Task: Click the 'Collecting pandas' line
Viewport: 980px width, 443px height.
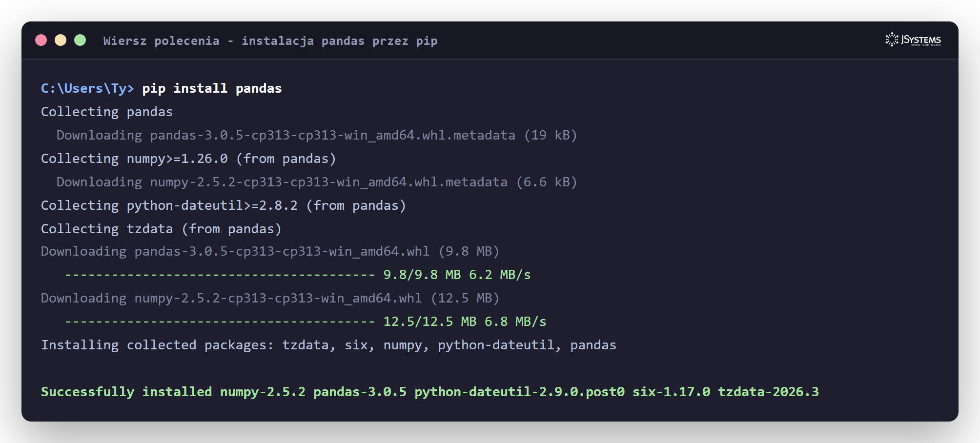Action: [107, 112]
